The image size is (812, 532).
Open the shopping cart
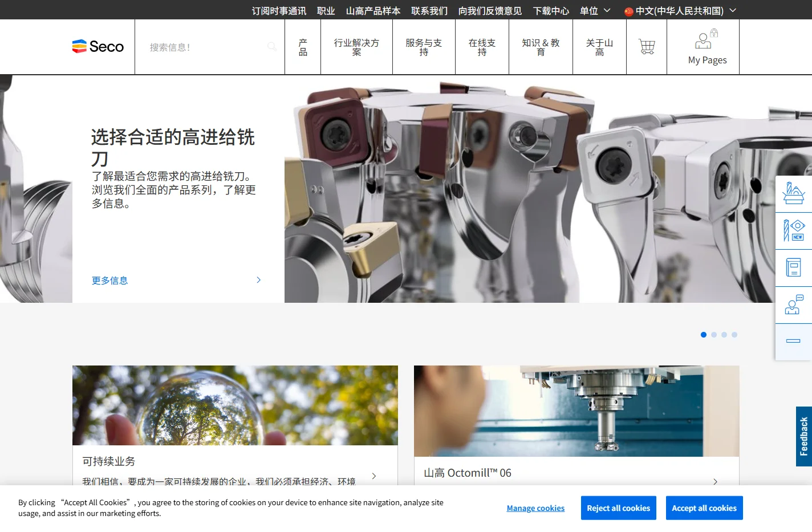point(647,47)
